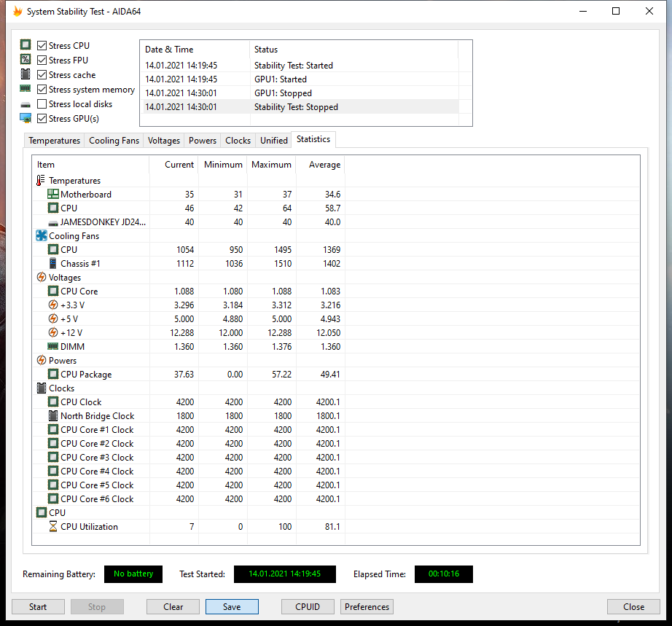The image size is (672, 626).
Task: Click the 'No battery' indicator
Action: point(133,574)
